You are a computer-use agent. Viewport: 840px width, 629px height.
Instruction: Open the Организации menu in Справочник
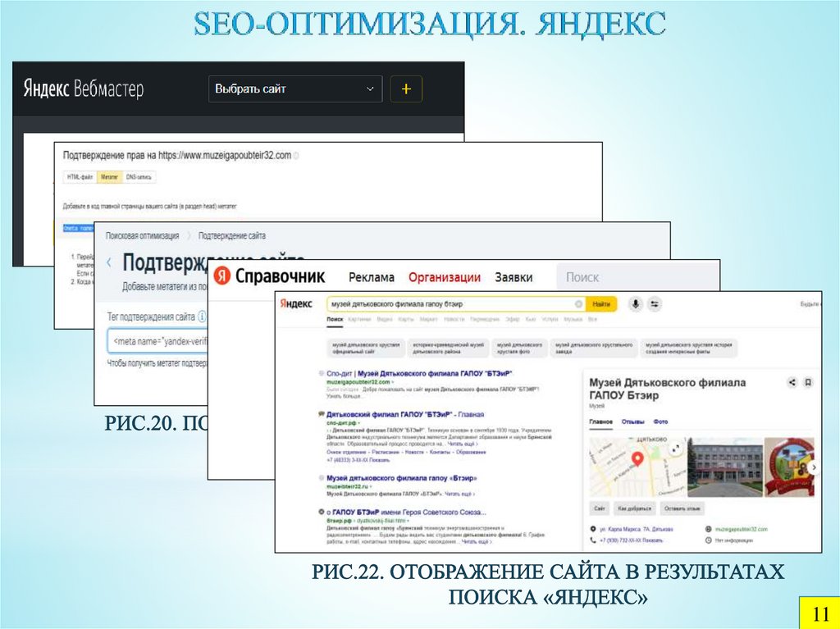[x=445, y=277]
